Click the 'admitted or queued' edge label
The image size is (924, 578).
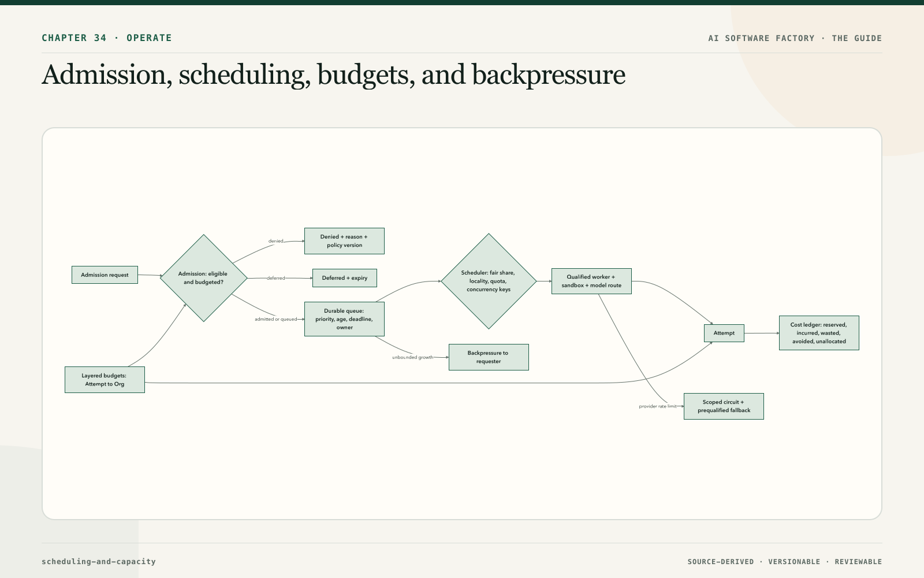click(276, 319)
